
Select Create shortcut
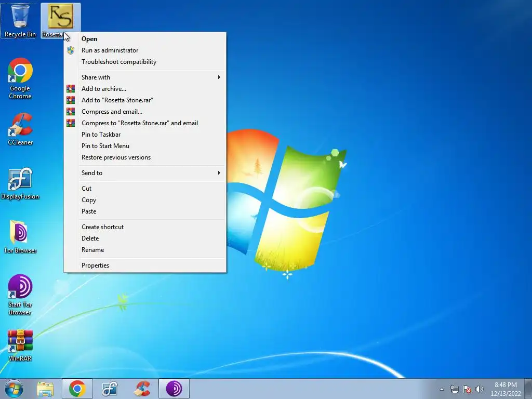coord(145,227)
